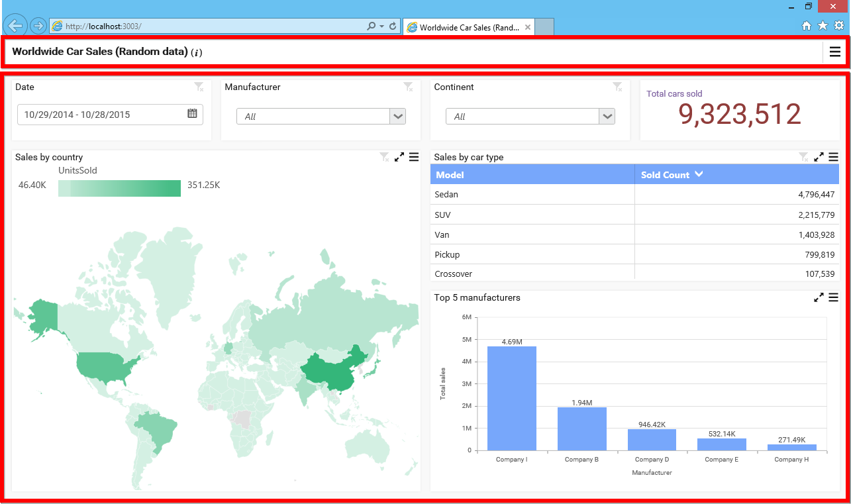Open browser Tools gear
The width and height of the screenshot is (851, 504).
click(839, 26)
